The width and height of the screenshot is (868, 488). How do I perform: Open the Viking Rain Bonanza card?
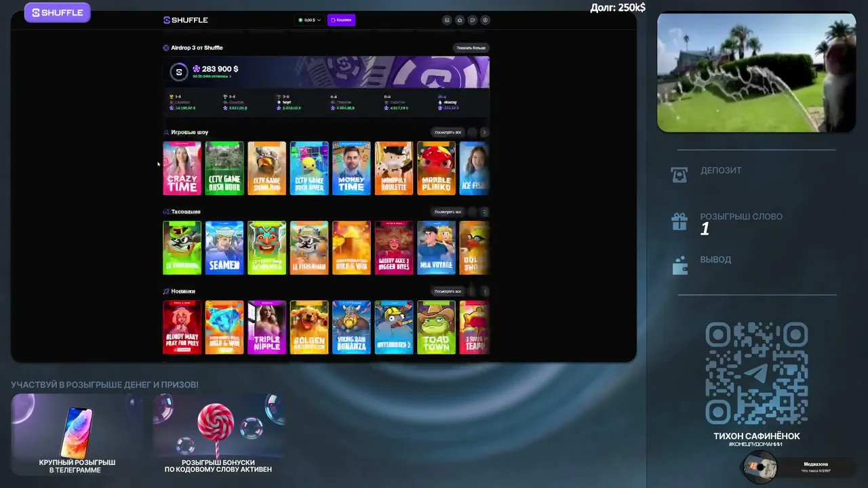[351, 327]
